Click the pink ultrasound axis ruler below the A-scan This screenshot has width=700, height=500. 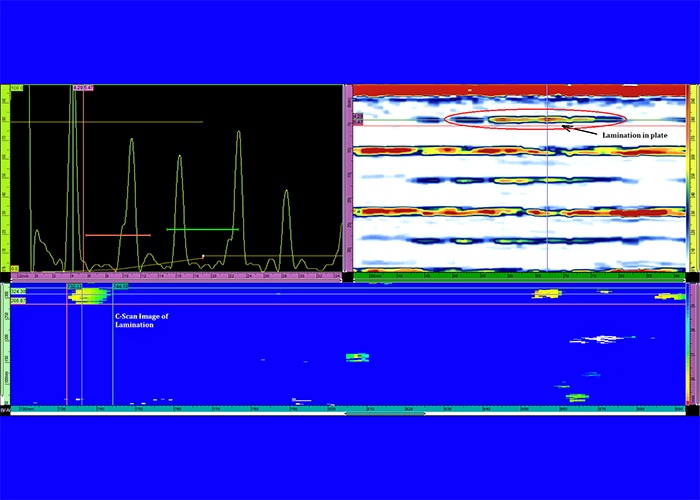176,276
